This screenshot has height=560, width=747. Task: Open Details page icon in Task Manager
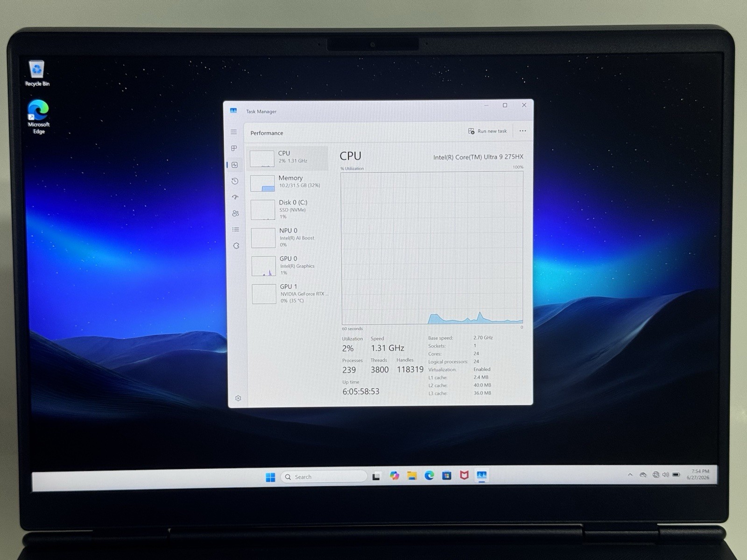pyautogui.click(x=236, y=230)
